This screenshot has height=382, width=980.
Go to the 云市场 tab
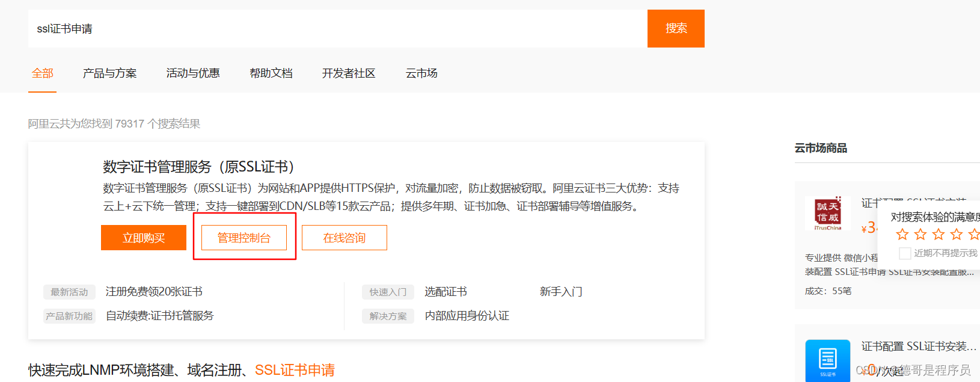click(421, 73)
